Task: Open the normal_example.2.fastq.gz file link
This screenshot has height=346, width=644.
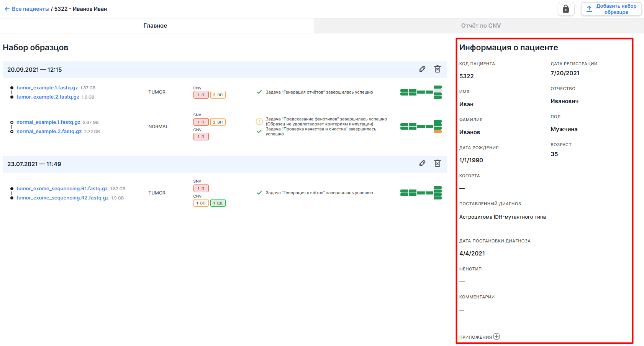Action: point(49,132)
